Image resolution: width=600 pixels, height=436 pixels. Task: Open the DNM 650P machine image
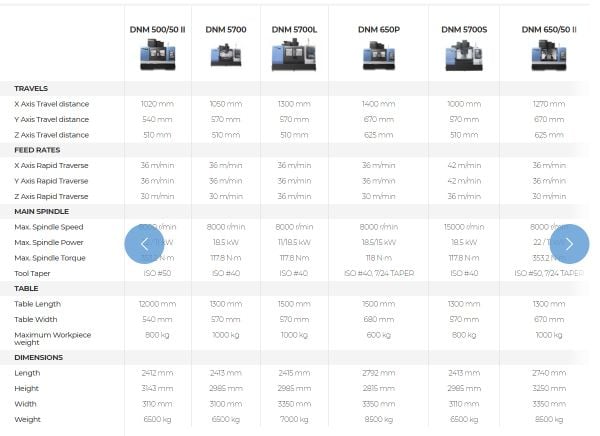click(379, 56)
